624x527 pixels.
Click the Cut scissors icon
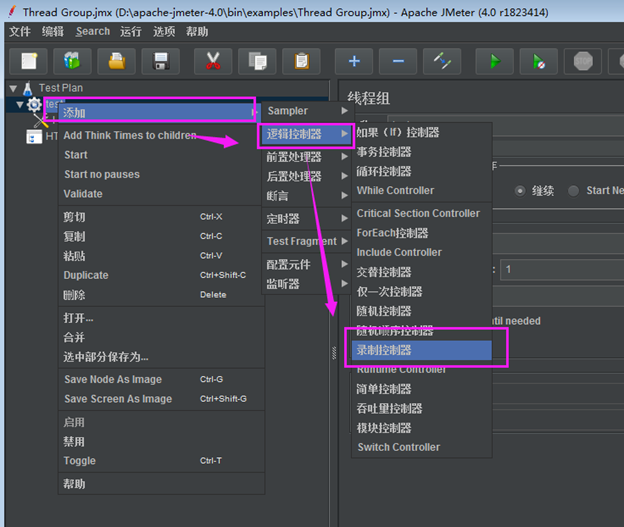point(213,62)
